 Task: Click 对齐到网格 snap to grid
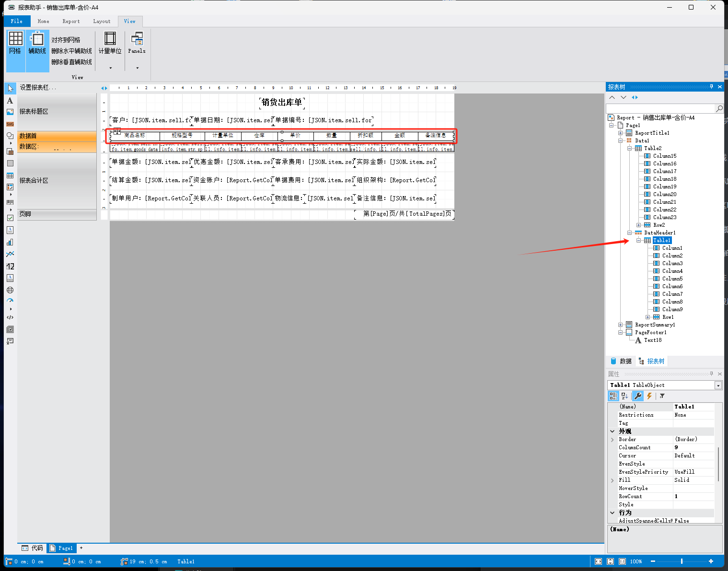(x=66, y=40)
